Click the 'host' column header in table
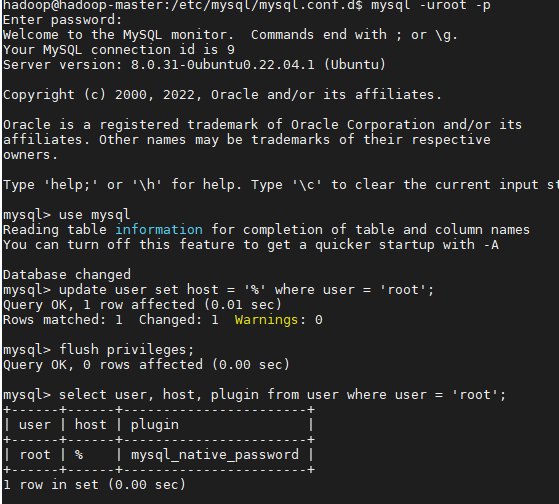The width and height of the screenshot is (559, 504). click(91, 425)
